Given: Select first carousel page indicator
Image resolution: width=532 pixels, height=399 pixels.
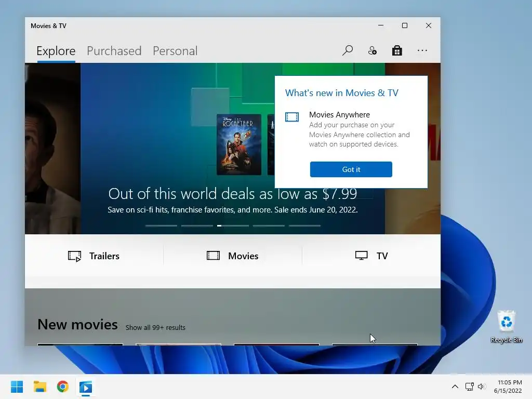Looking at the screenshot, I should 161,225.
